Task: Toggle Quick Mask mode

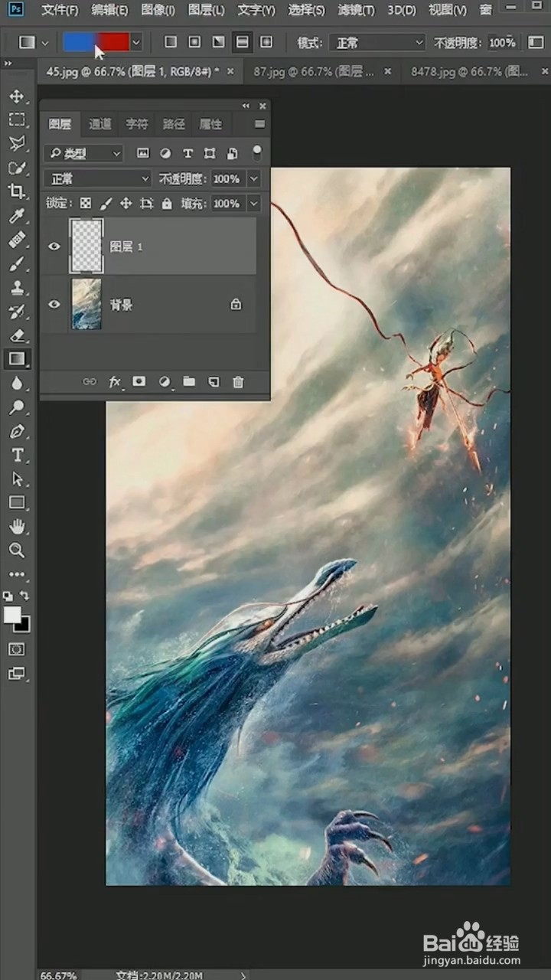Action: (x=17, y=649)
